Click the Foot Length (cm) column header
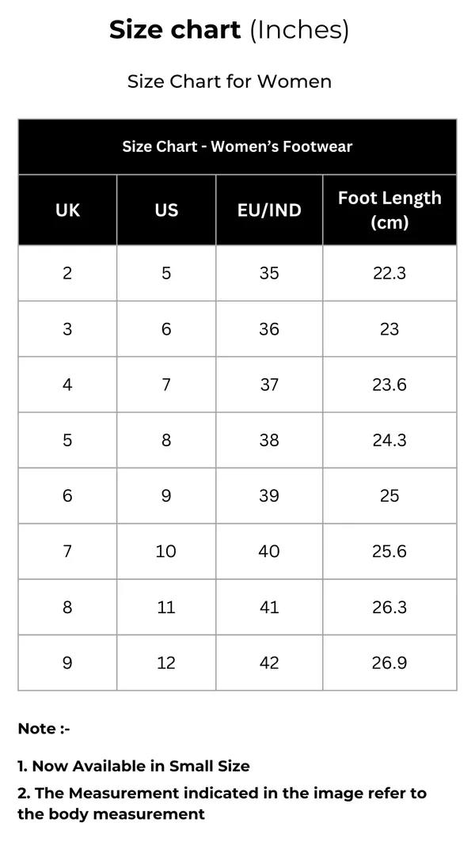The height and width of the screenshot is (868, 475). (x=389, y=210)
